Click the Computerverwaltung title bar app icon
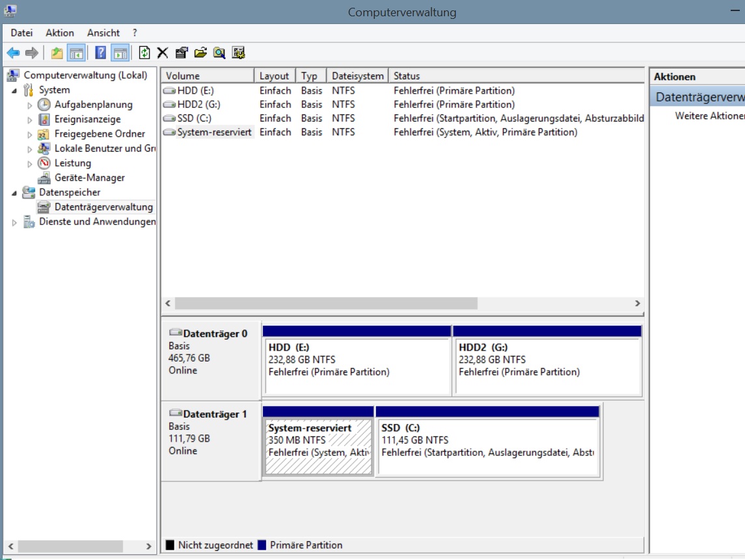 pos(10,10)
